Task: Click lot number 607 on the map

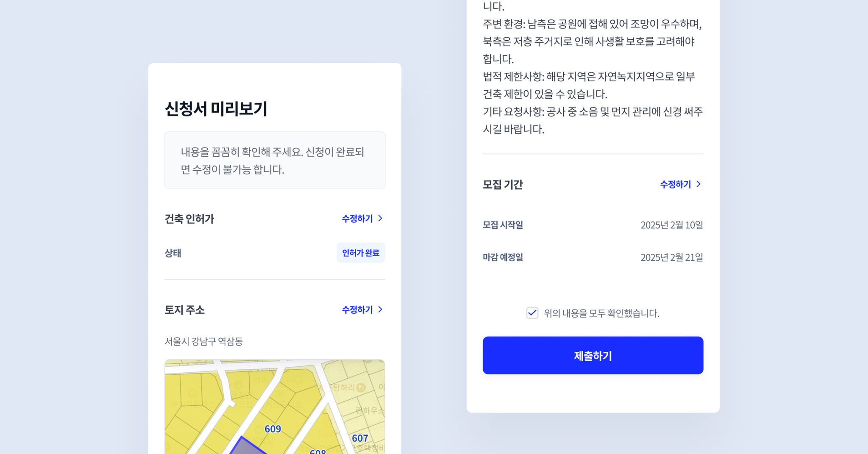Action: pyautogui.click(x=360, y=438)
